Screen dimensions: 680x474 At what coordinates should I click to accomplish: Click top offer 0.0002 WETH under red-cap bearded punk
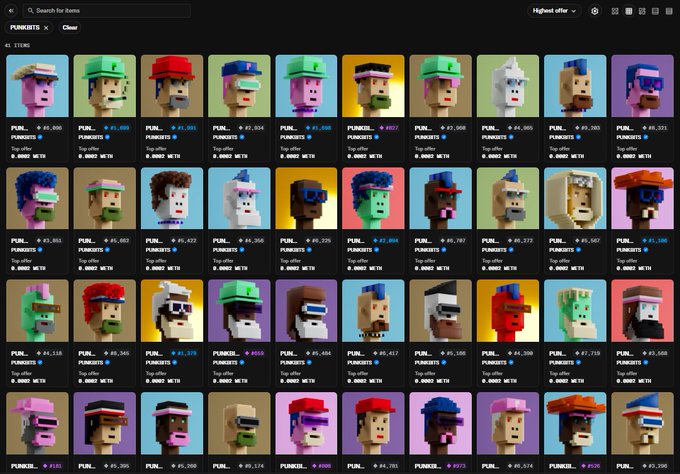tap(163, 156)
